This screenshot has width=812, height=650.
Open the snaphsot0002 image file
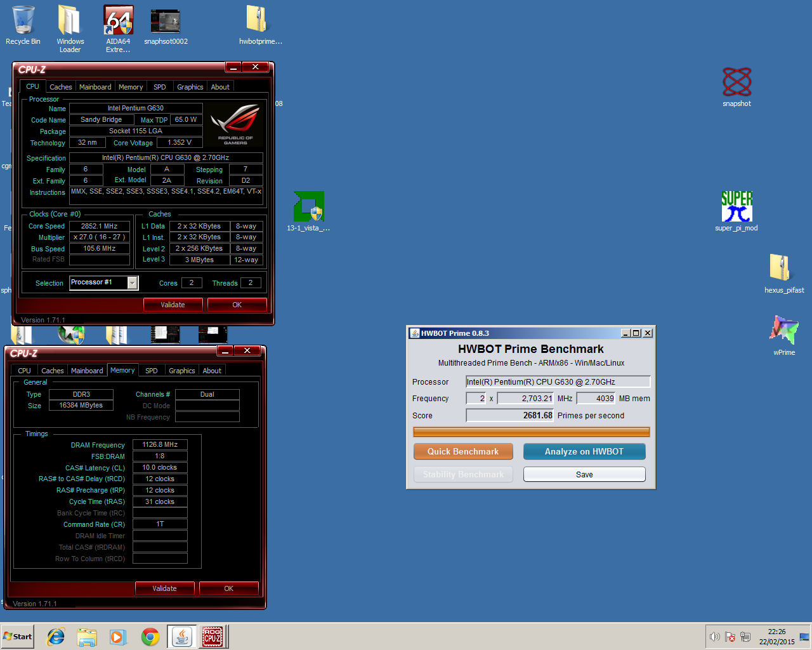[x=166, y=25]
